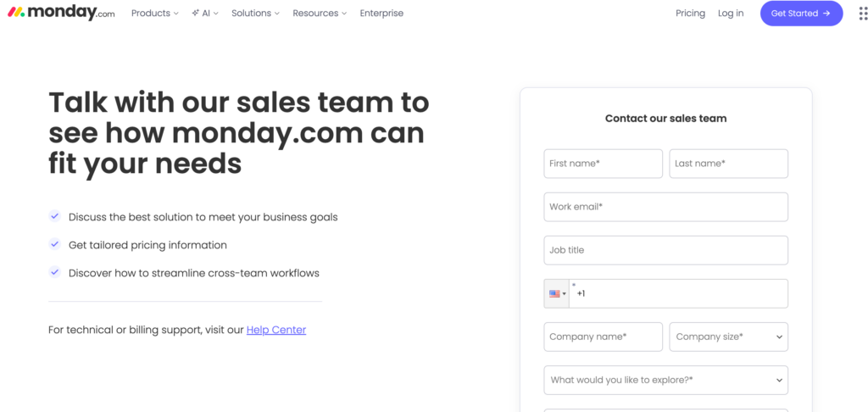This screenshot has height=412, width=868.
Task: Click the checkmark beside tailored pricing
Action: 54,245
